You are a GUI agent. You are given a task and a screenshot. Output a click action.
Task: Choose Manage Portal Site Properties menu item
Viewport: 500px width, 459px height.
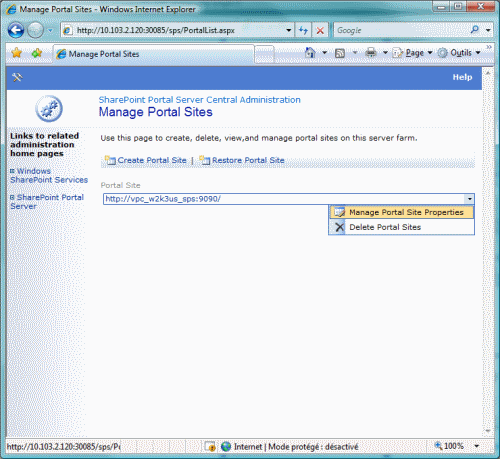click(401, 212)
